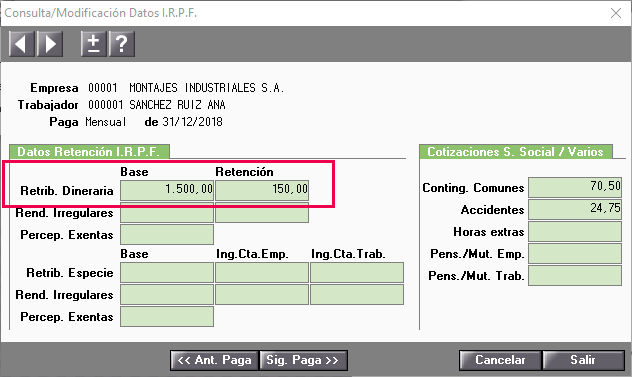Image resolution: width=632 pixels, height=377 pixels.
Task: Click the Salir button
Action: 583,360
